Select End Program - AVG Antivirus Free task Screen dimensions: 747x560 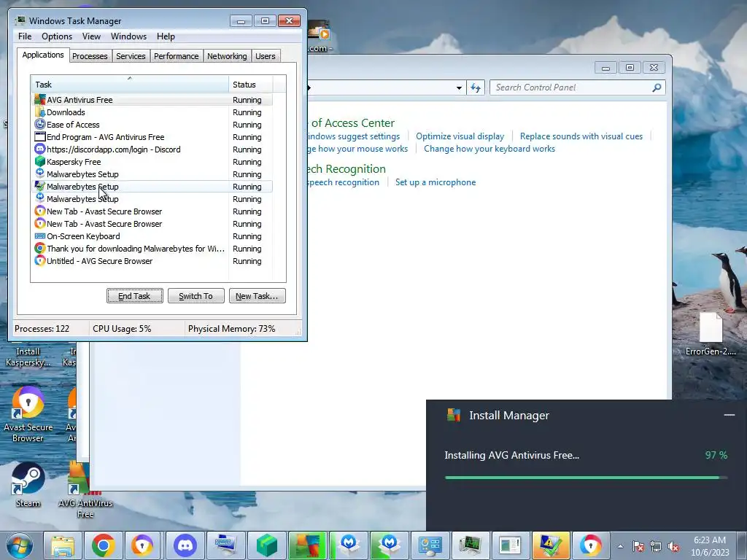click(152, 137)
